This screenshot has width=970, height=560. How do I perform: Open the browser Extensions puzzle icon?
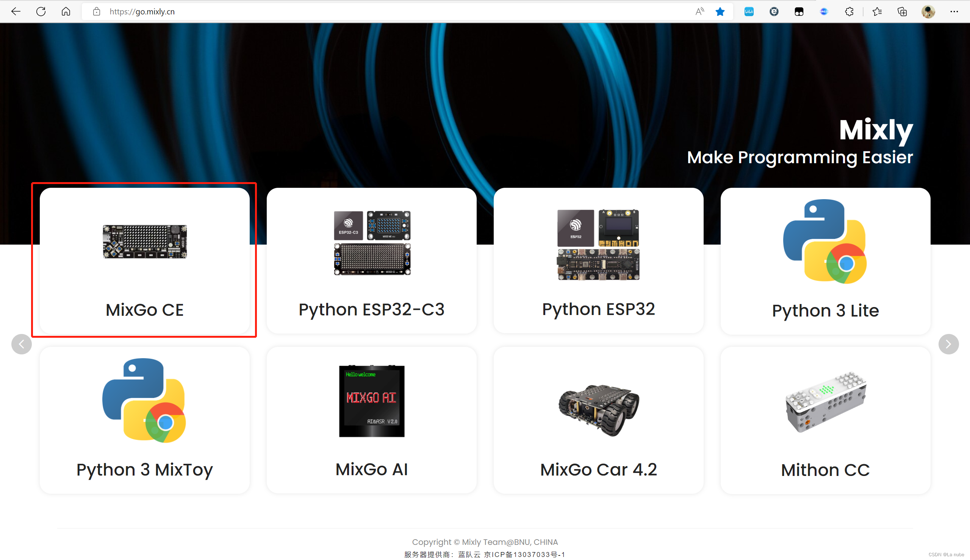pos(850,11)
